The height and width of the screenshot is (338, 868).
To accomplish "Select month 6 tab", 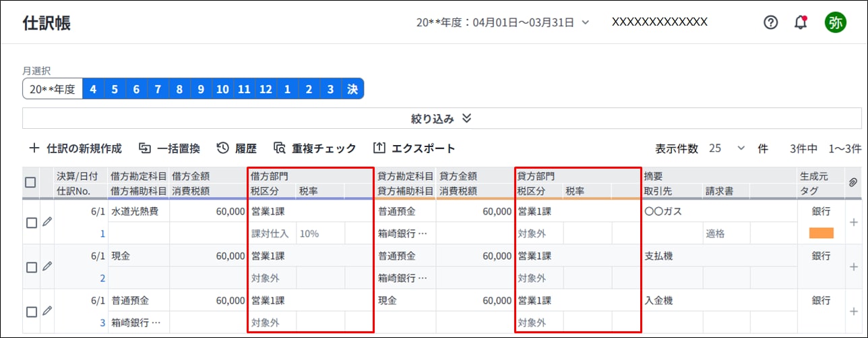I will pos(135,89).
